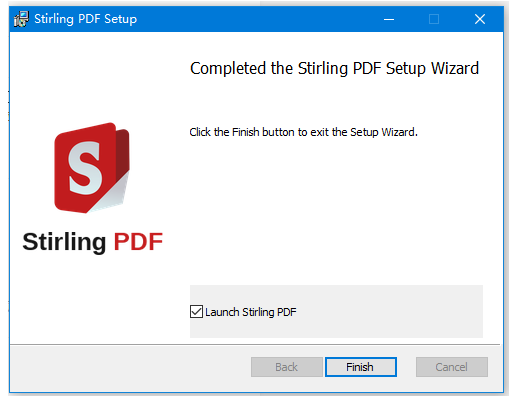This screenshot has height=405, width=511.
Task: Minimize the Stirling PDF Setup window
Action: (389, 19)
